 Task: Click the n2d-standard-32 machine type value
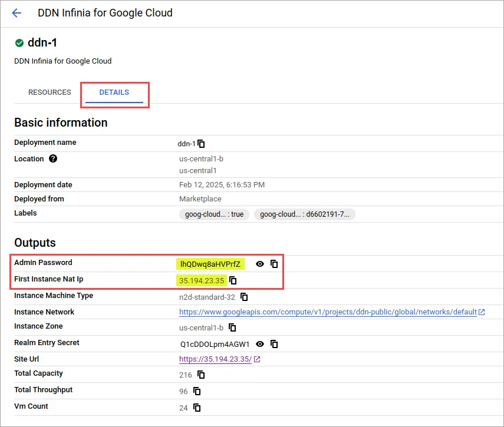click(207, 297)
